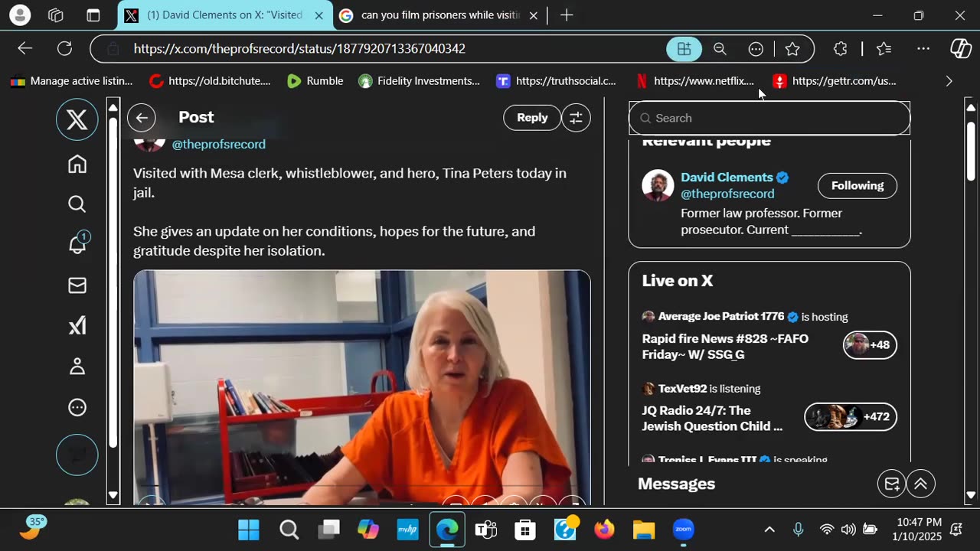The image size is (980, 551).
Task: Open the browser profile avatar icon
Action: [20, 15]
